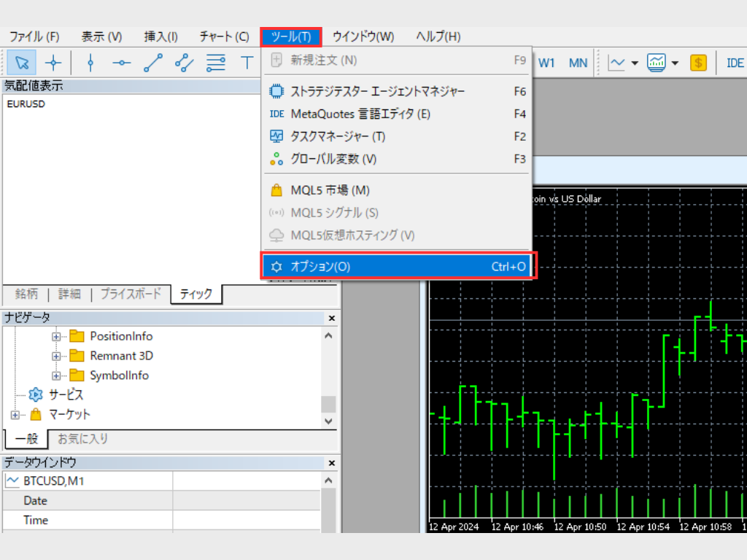Switch to ティック tab
Screen dimensions: 747x560
[x=196, y=294]
